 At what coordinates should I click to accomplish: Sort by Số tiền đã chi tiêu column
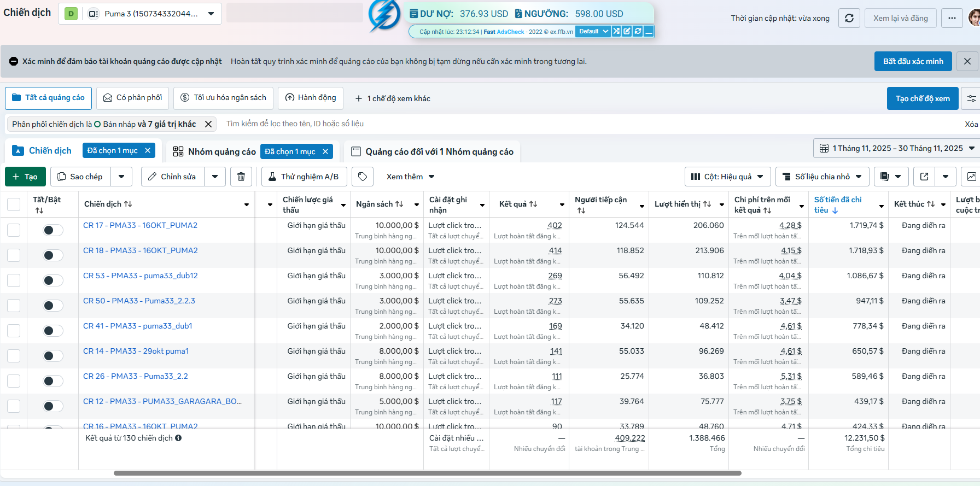click(838, 204)
